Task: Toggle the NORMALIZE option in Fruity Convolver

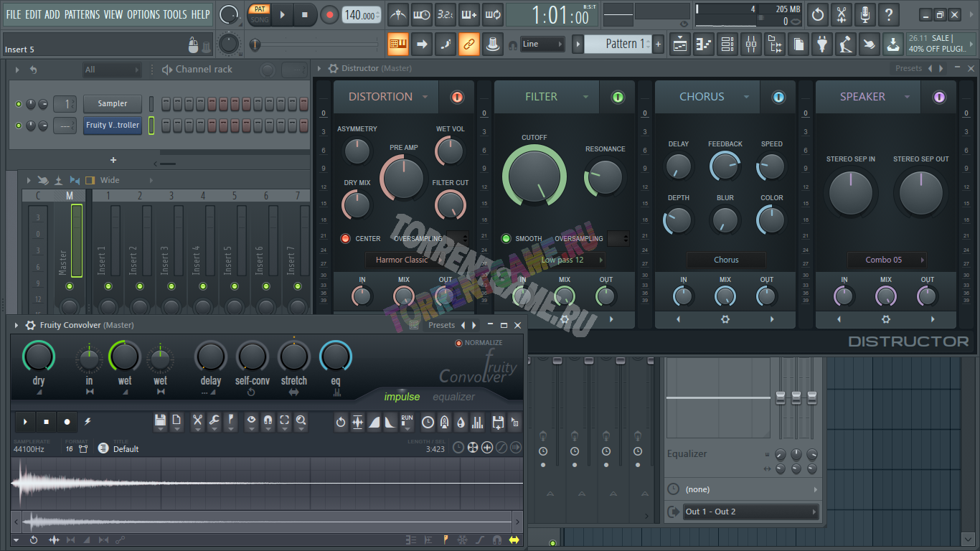Action: coord(459,343)
